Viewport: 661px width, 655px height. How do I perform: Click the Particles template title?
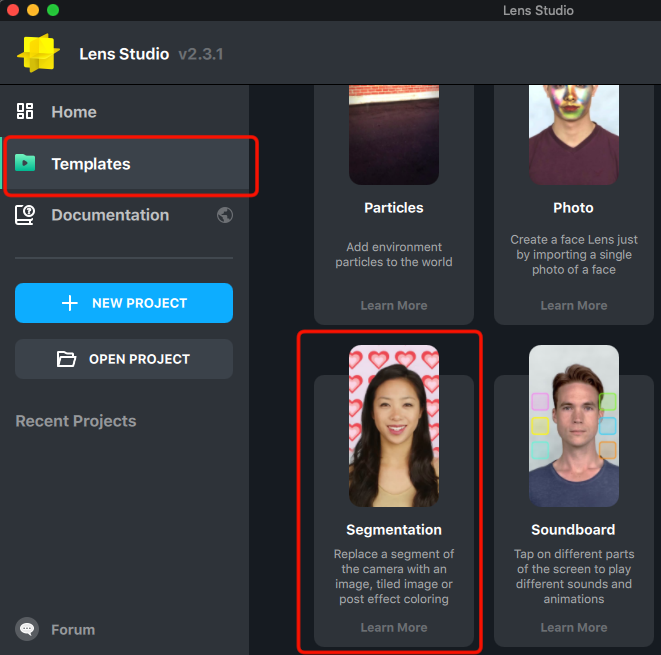click(394, 207)
